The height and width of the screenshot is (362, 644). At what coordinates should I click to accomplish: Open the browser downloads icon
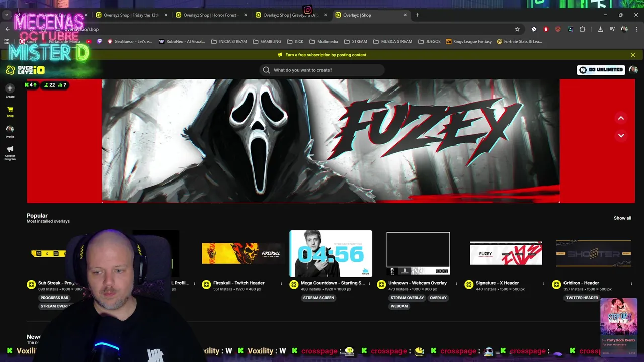pyautogui.click(x=600, y=29)
